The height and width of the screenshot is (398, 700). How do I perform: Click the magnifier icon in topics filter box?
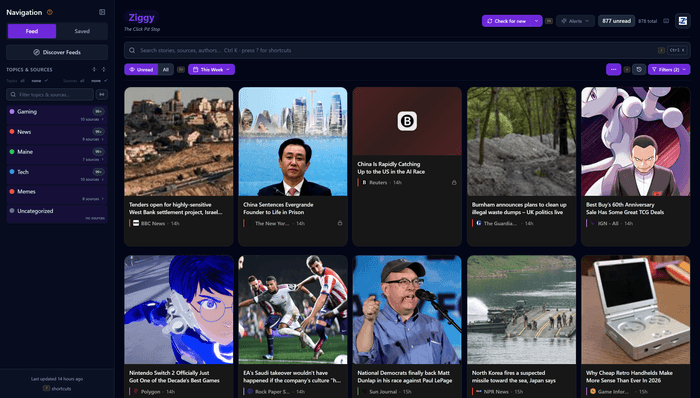(x=13, y=95)
